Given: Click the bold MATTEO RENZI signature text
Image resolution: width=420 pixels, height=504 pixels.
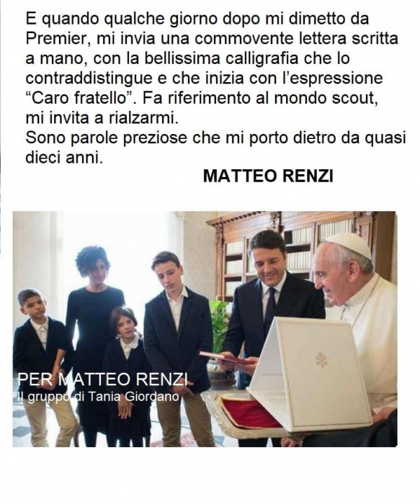Looking at the screenshot, I should [x=268, y=176].
